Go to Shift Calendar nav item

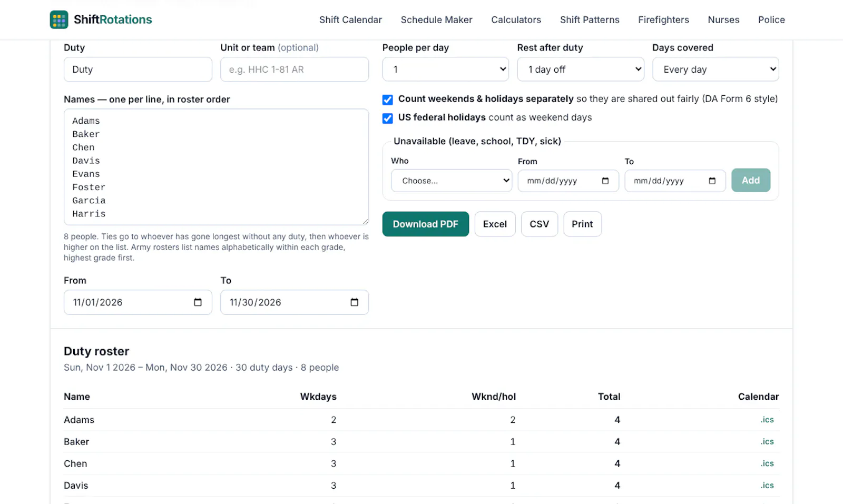(x=350, y=19)
